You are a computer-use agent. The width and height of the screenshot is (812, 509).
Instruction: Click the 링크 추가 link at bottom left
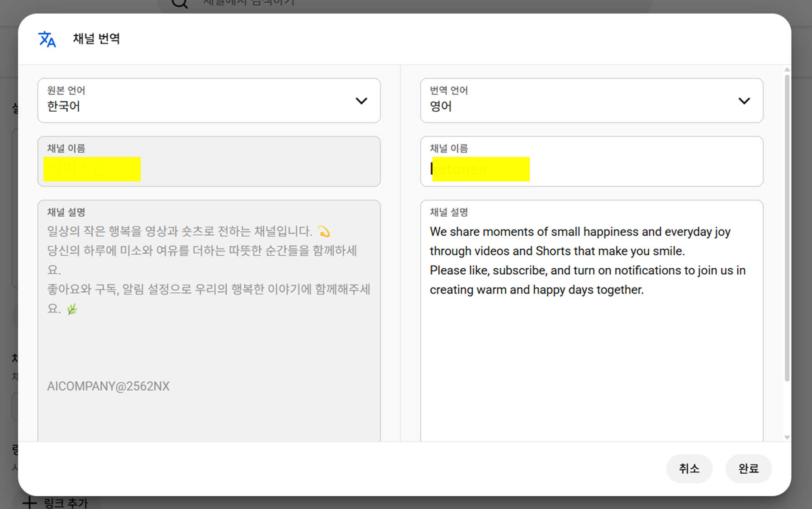point(66,503)
